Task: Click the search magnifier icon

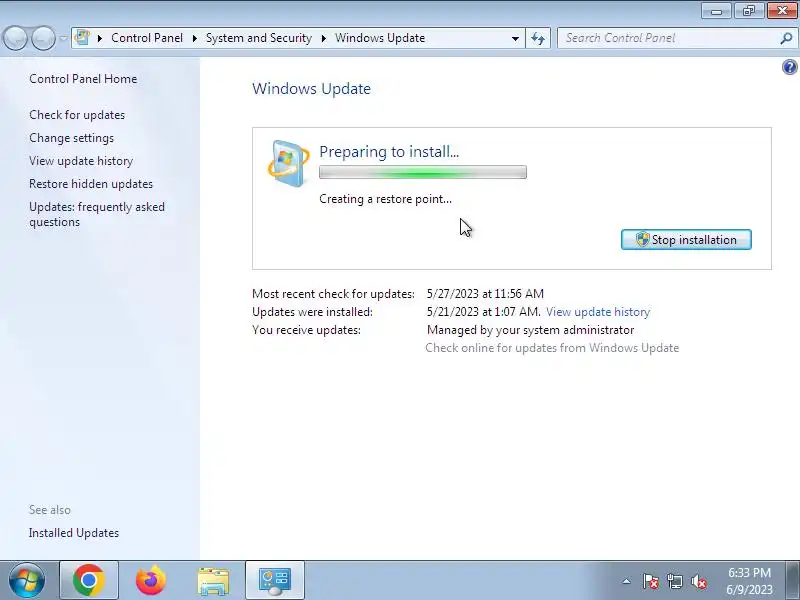Action: pos(786,38)
